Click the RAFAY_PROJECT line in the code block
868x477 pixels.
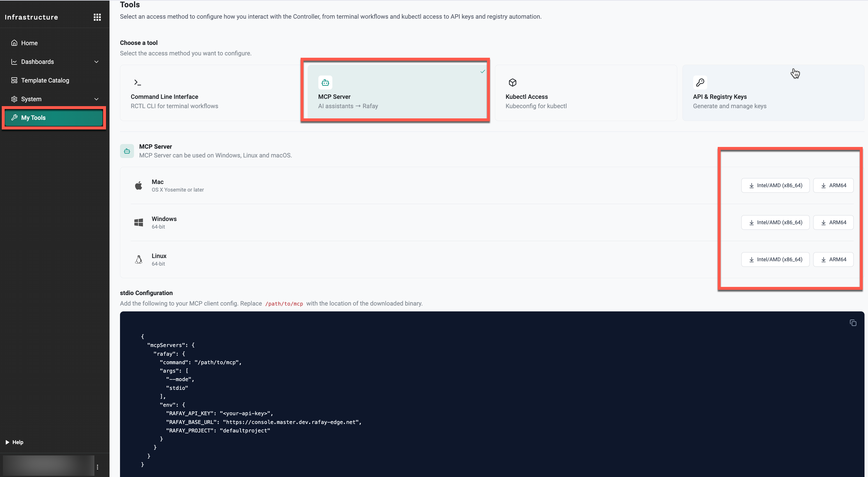coord(218,430)
